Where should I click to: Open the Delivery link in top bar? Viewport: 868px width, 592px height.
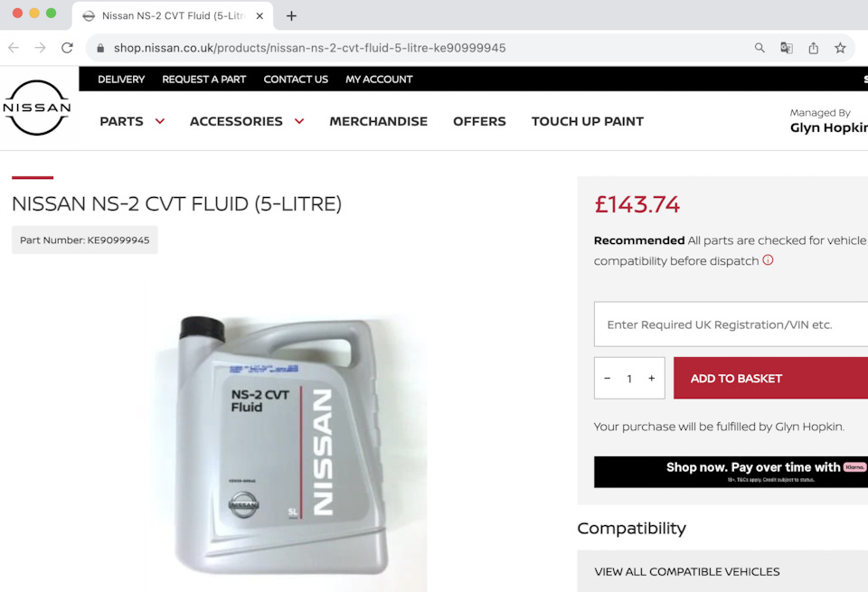pos(121,80)
